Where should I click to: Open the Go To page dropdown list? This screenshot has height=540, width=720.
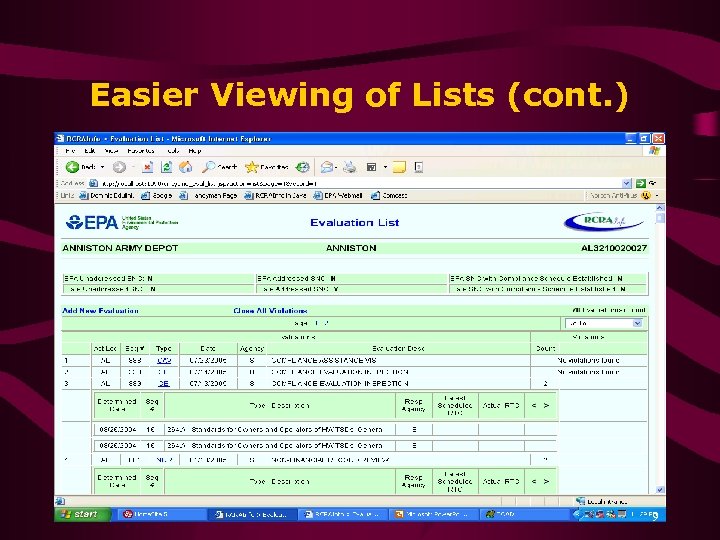(603, 323)
